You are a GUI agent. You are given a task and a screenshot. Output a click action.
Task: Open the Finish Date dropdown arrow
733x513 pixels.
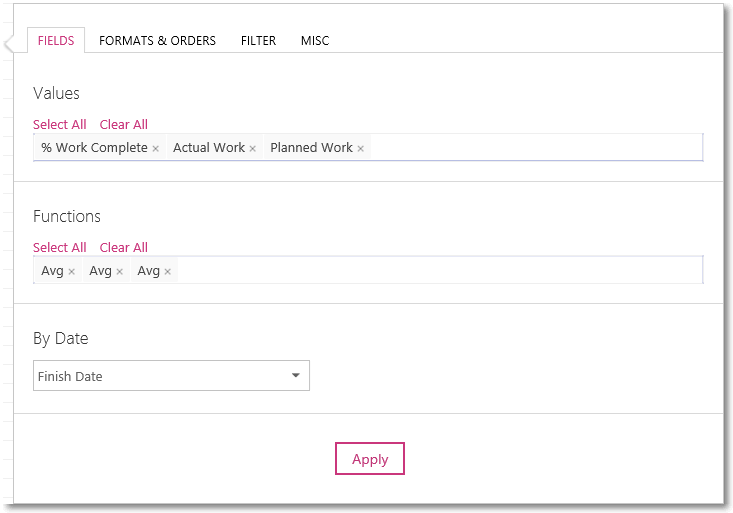pyautogui.click(x=295, y=376)
